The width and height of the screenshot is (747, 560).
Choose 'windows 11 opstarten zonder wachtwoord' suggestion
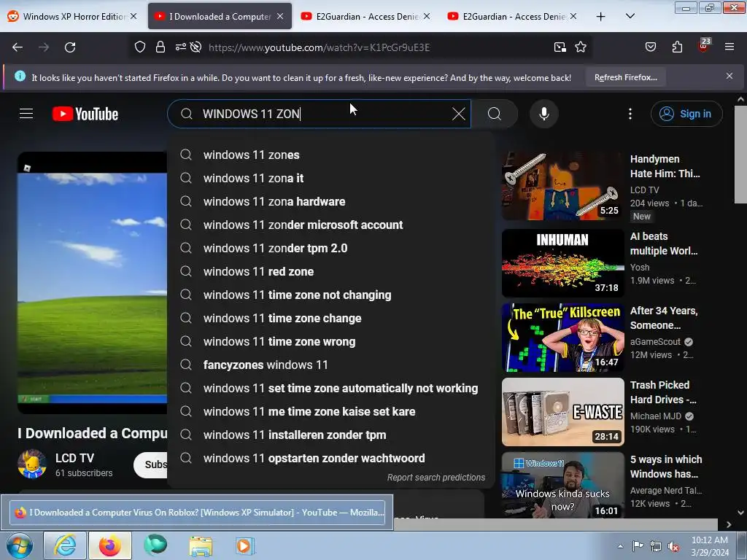tap(331, 458)
